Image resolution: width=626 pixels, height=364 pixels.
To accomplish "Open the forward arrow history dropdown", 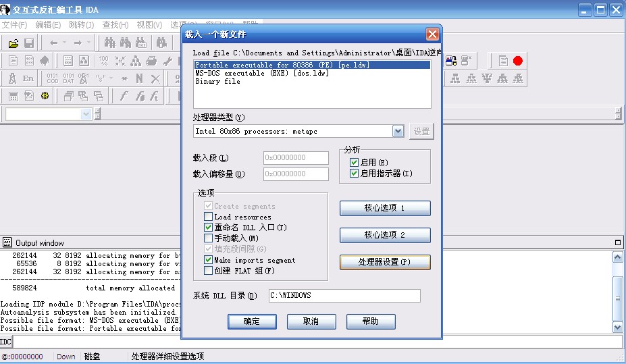I will click(88, 43).
